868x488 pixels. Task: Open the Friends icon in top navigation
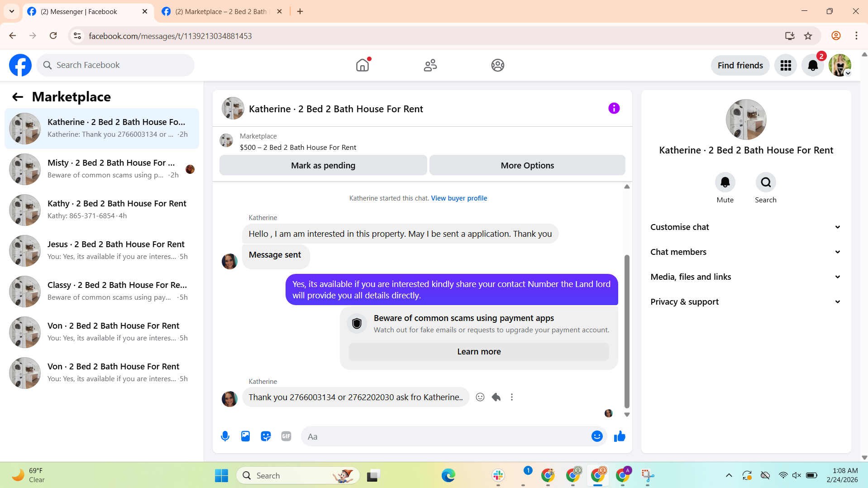tap(430, 65)
